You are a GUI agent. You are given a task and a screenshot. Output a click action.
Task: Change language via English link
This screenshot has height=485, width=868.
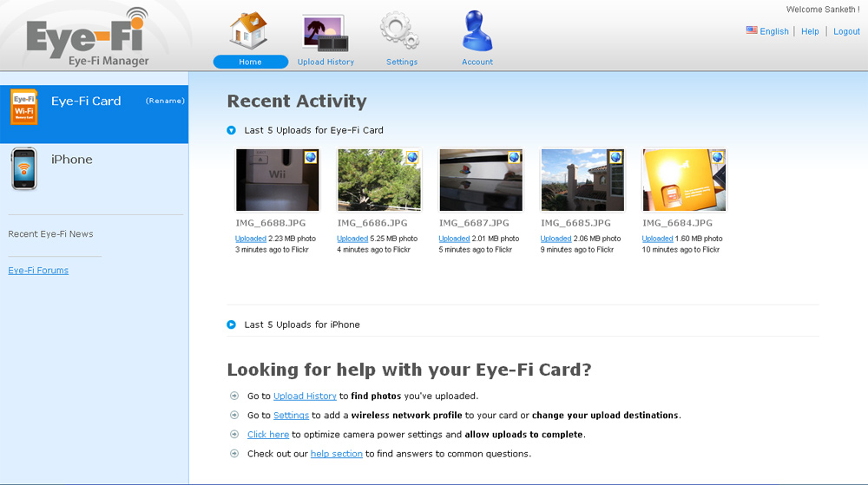[x=774, y=31]
